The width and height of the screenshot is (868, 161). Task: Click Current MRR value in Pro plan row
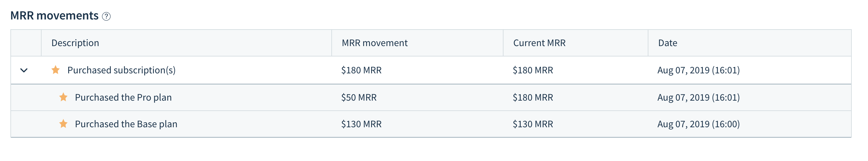pyautogui.click(x=533, y=97)
